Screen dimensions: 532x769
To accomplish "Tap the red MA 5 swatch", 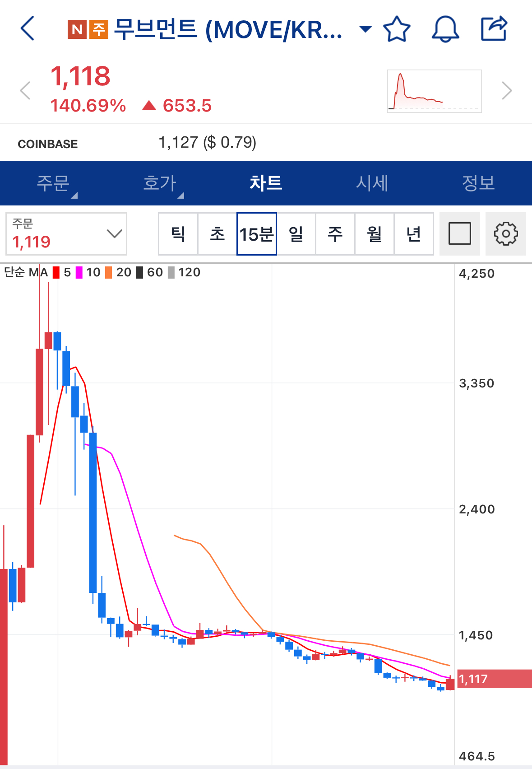I will pos(56,272).
